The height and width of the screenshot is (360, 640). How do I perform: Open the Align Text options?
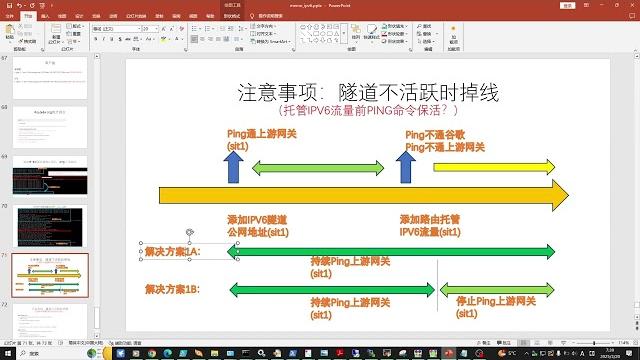pos(264,34)
